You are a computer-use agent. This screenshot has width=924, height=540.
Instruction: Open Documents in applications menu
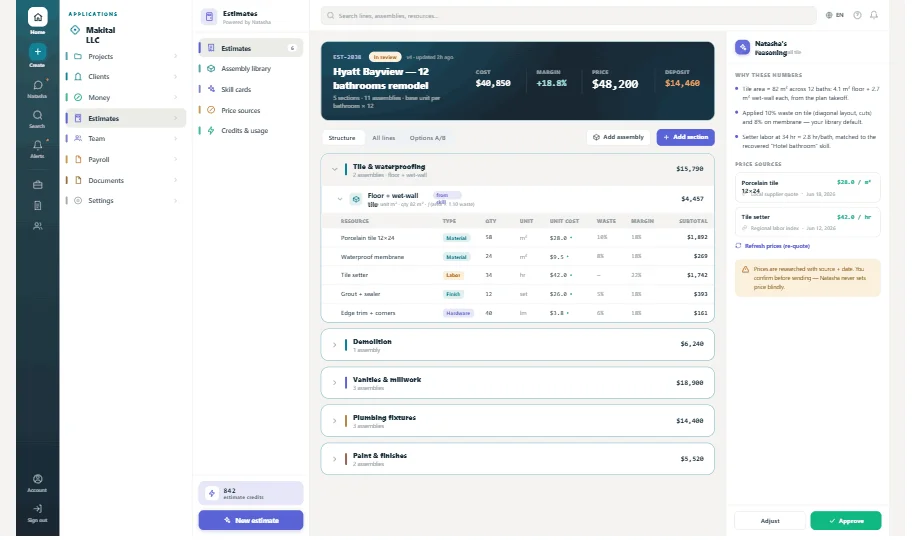click(x=126, y=180)
